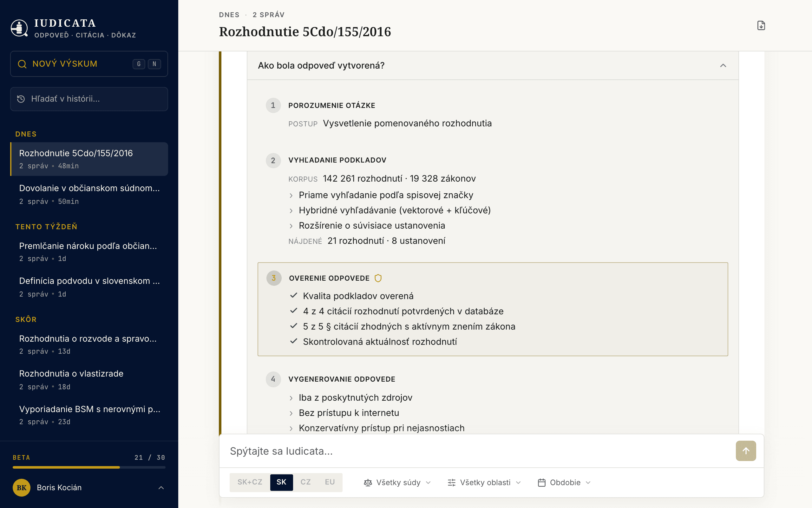Click the sliders icon beside Všetky oblasti

(x=452, y=483)
